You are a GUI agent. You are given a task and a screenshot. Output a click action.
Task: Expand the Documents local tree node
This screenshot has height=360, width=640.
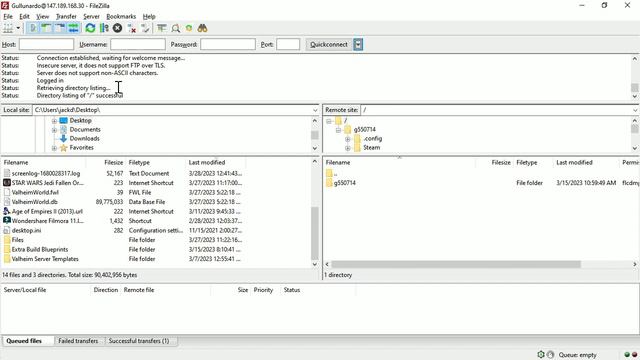point(54,130)
